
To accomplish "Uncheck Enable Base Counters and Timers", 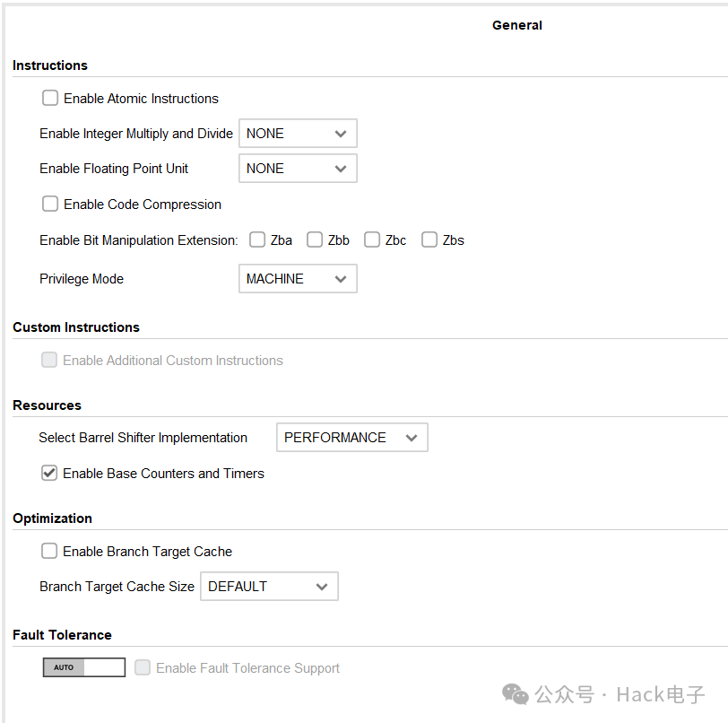I will point(49,473).
